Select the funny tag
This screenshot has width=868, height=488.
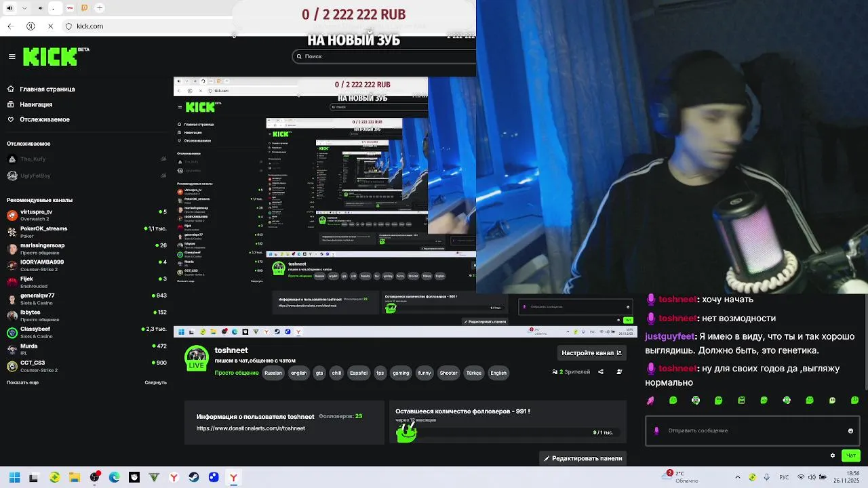(x=425, y=373)
